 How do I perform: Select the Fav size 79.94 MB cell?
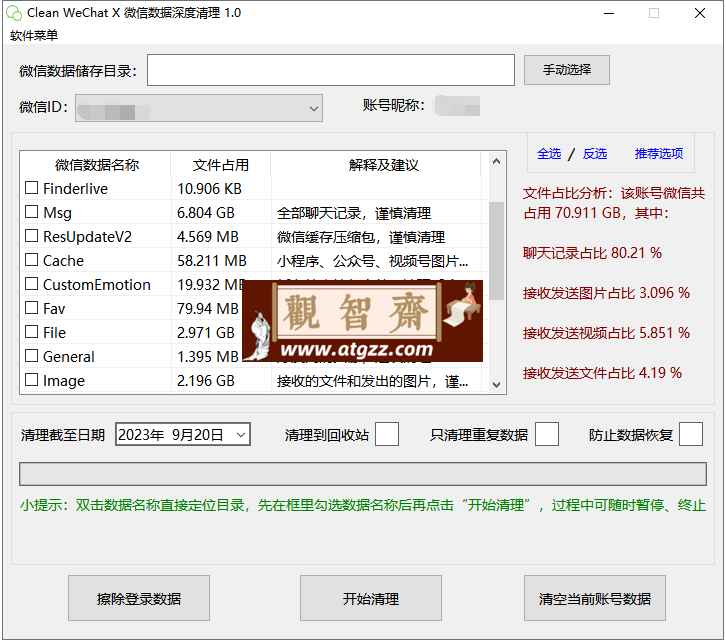tap(207, 309)
